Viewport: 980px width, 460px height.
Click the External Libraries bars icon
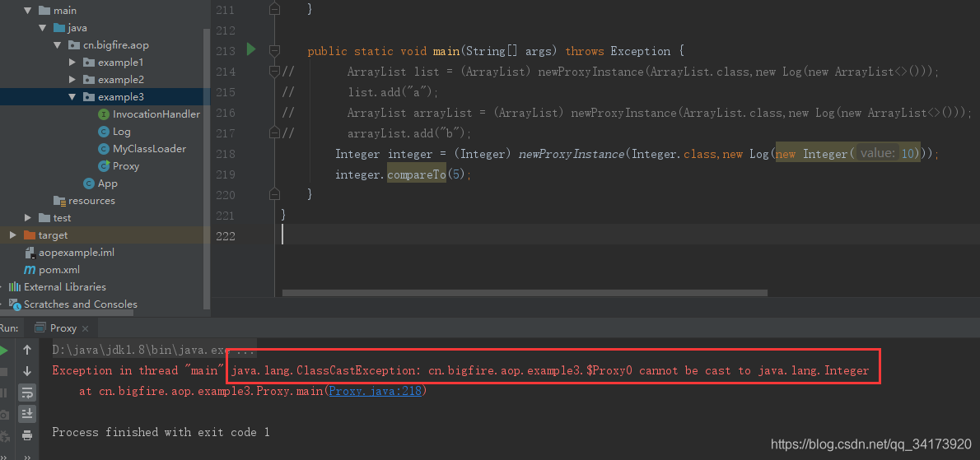14,287
